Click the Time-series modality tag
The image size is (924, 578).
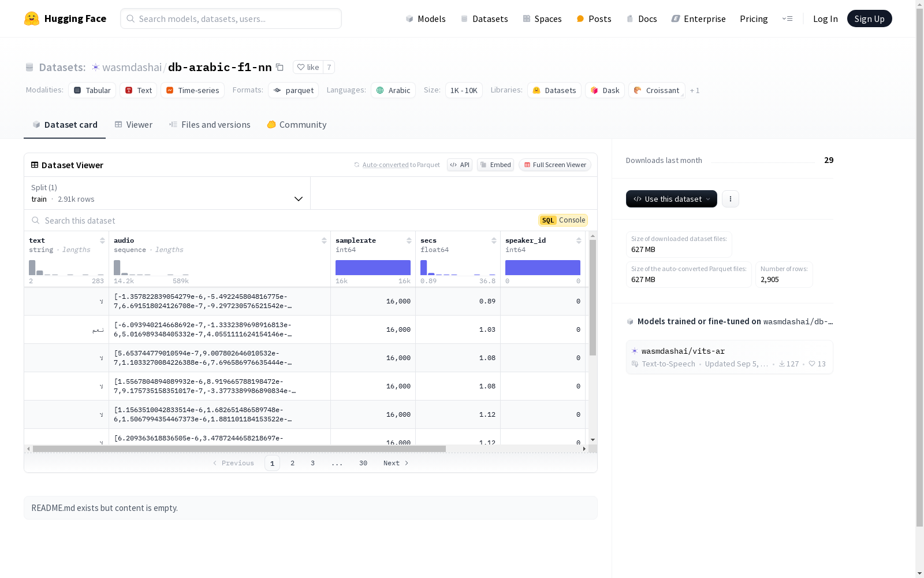click(193, 90)
